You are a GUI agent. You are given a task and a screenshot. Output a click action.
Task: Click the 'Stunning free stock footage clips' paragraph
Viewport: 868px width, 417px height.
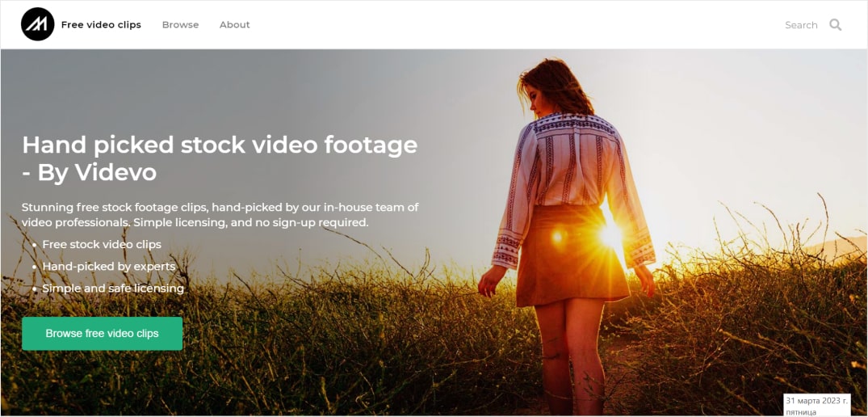pyautogui.click(x=220, y=215)
